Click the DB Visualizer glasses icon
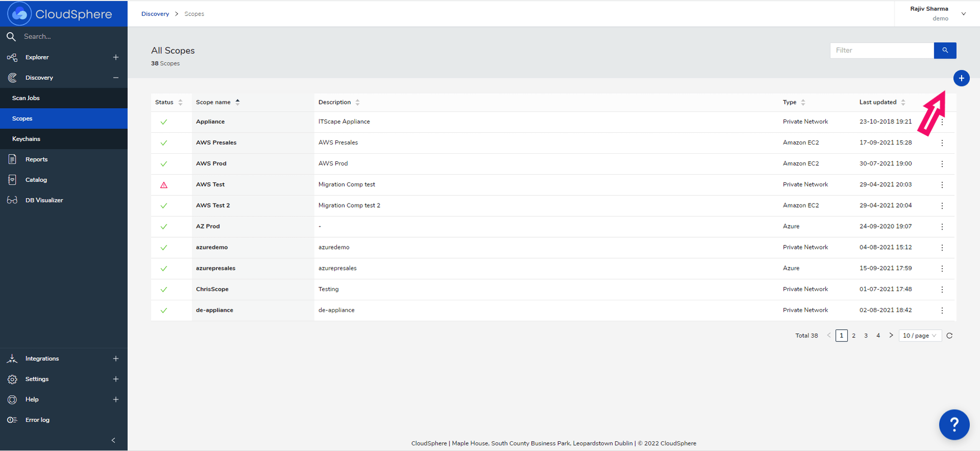The width and height of the screenshot is (980, 451). tap(12, 200)
